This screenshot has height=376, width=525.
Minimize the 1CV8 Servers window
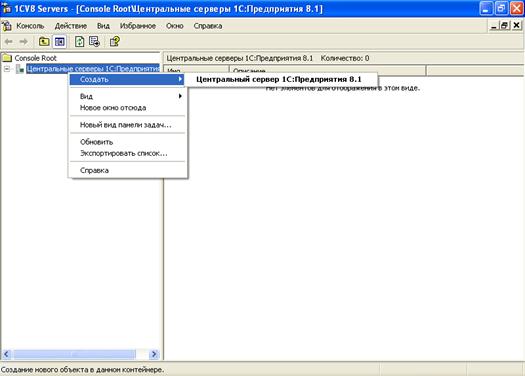(486, 9)
